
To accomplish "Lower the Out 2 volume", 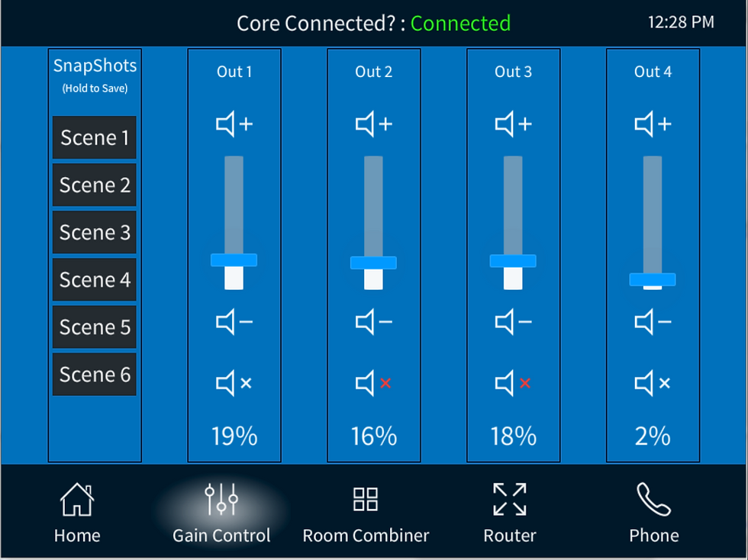I will 373,322.
